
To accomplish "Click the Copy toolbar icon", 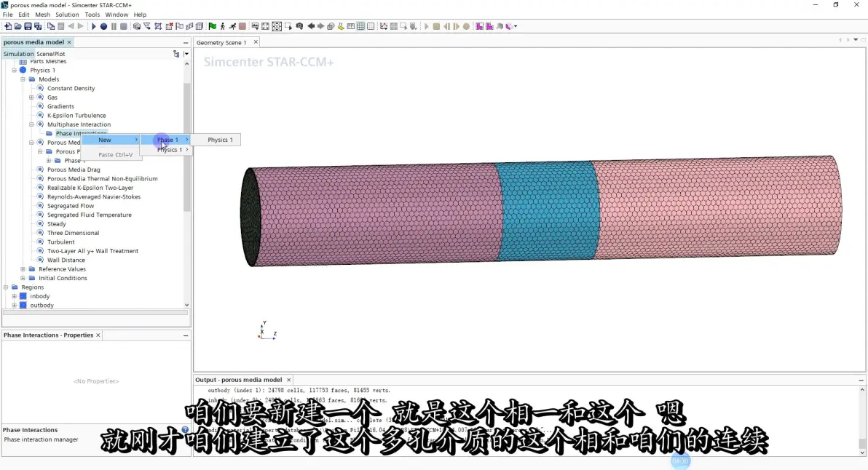I will coord(51,26).
